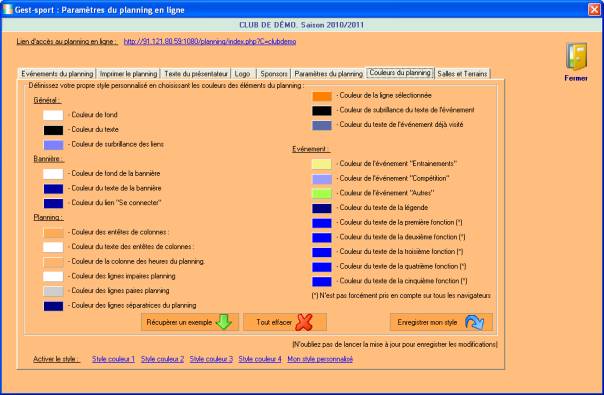Switch to Imprimer le planning tab

[x=128, y=74]
